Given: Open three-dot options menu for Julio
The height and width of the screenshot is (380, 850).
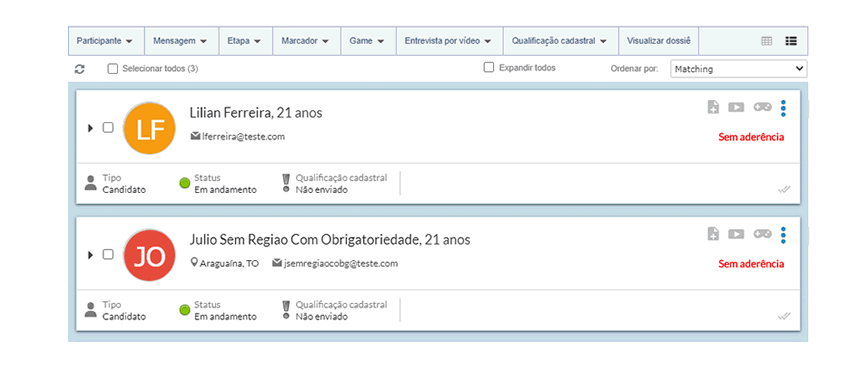Looking at the screenshot, I should click(783, 235).
